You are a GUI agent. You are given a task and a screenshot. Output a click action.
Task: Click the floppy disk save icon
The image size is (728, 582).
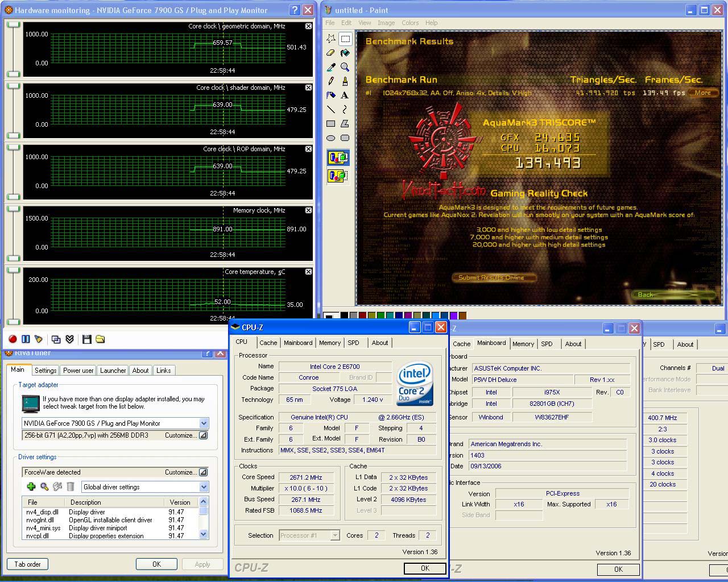[87, 339]
